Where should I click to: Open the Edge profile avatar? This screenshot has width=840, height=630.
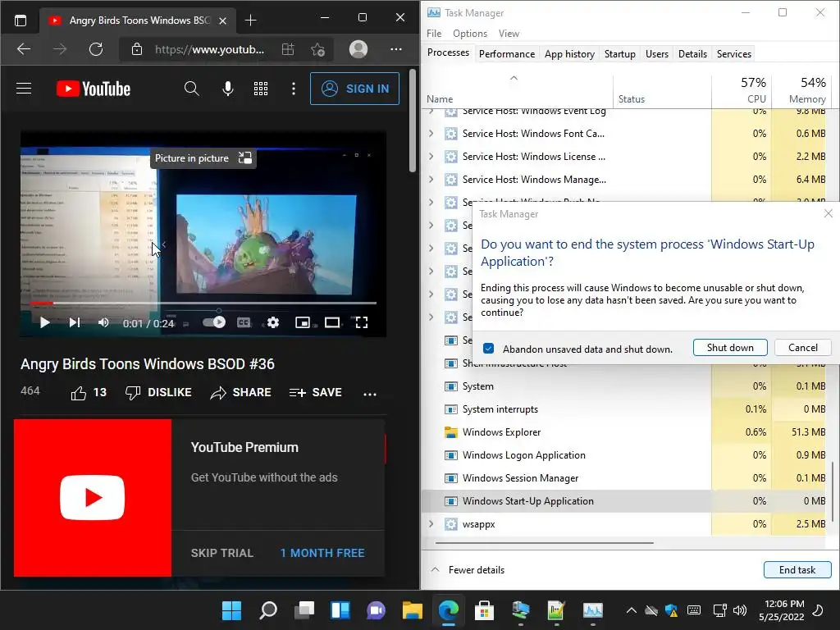pos(358,49)
